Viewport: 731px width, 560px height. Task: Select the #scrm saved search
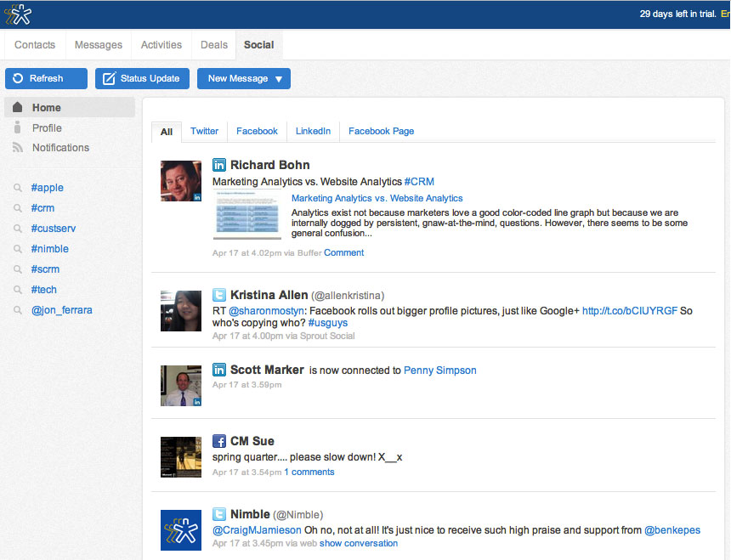pos(45,269)
